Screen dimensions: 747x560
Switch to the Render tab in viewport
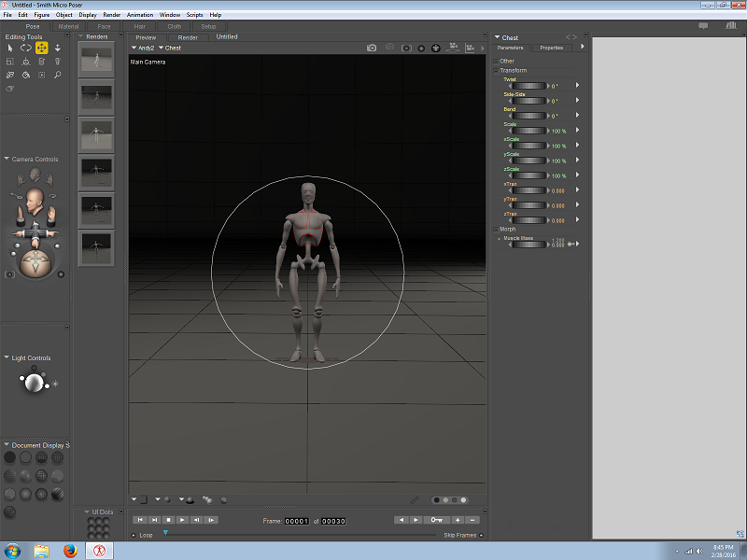point(188,37)
